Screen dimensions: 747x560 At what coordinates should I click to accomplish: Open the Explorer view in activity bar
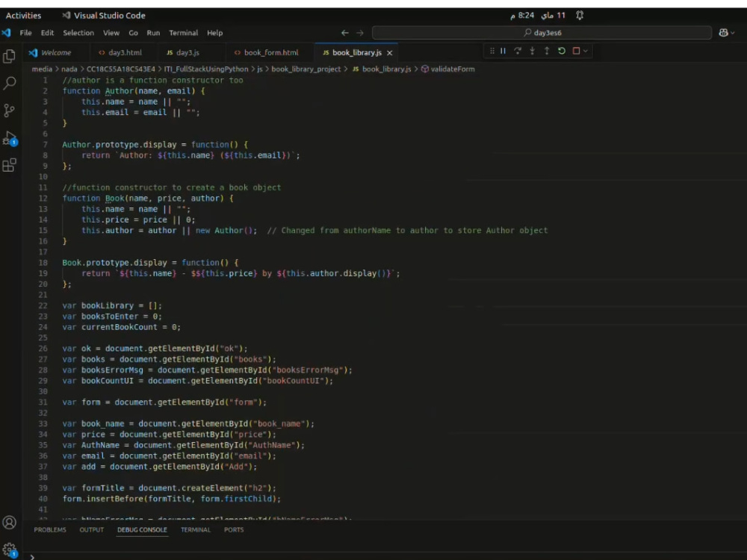9,56
